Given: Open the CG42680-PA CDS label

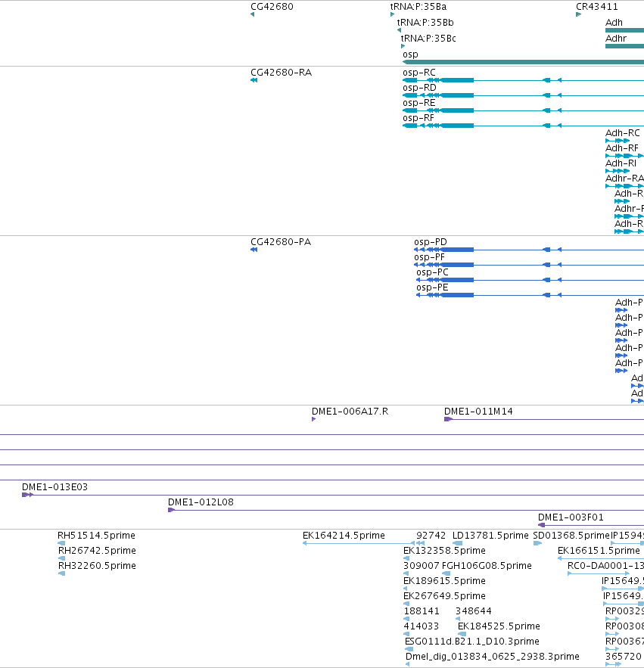Looking at the screenshot, I should pos(281,242).
